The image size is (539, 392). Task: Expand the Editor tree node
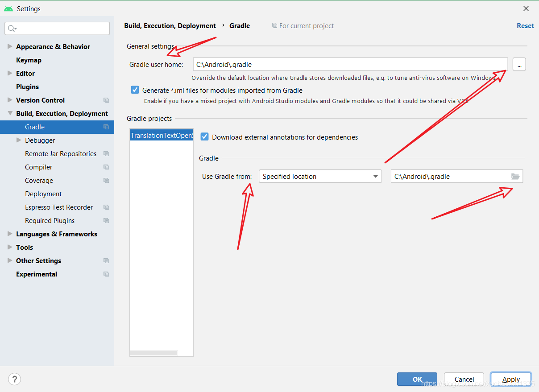pos(10,74)
